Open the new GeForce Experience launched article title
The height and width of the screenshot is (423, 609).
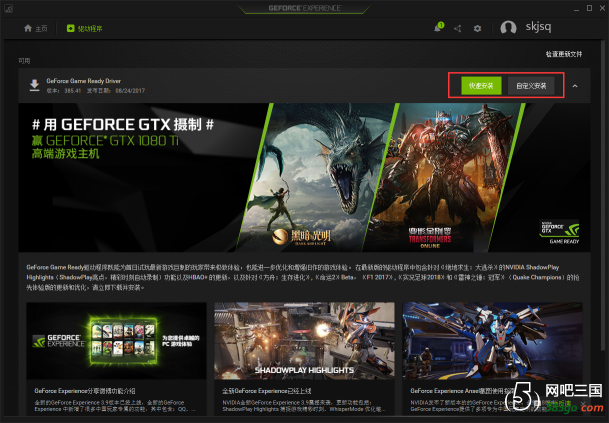tap(266, 391)
